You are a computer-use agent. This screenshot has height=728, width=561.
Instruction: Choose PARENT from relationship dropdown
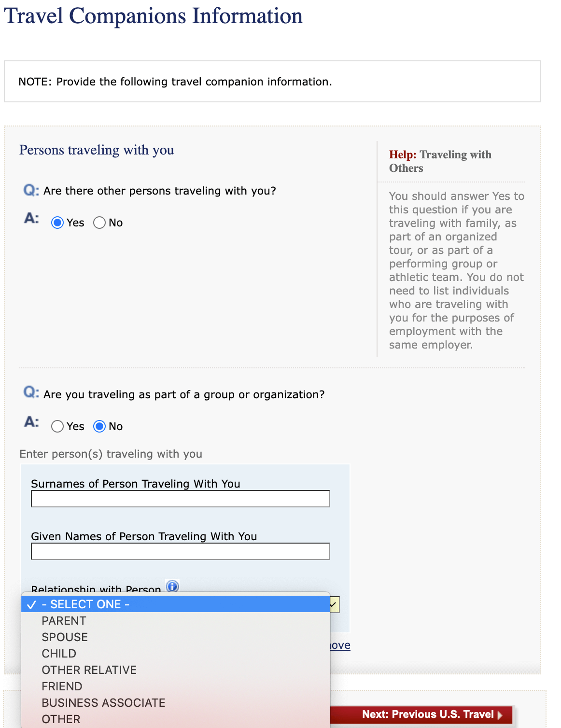tap(64, 621)
